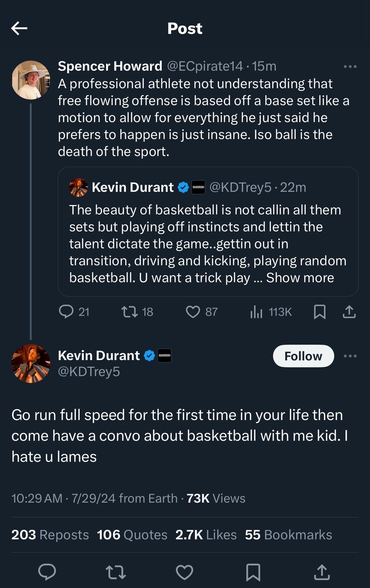The height and width of the screenshot is (588, 370).
Task: Like Kevin Durant's main post
Action: click(185, 571)
